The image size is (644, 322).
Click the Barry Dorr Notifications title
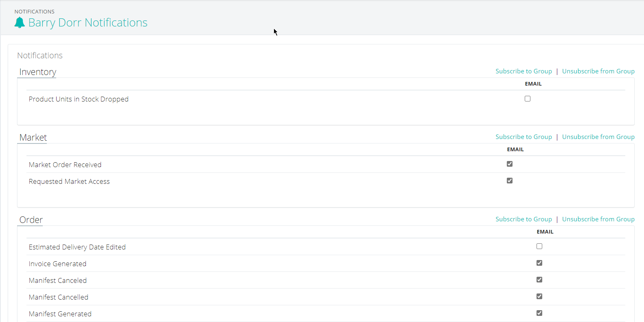point(88,23)
